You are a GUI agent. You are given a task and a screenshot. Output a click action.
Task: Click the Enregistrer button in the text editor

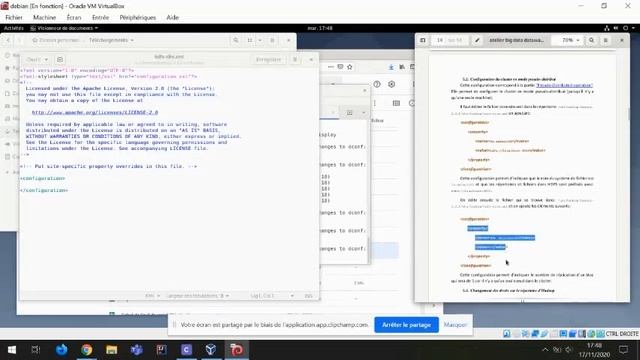click(268, 60)
